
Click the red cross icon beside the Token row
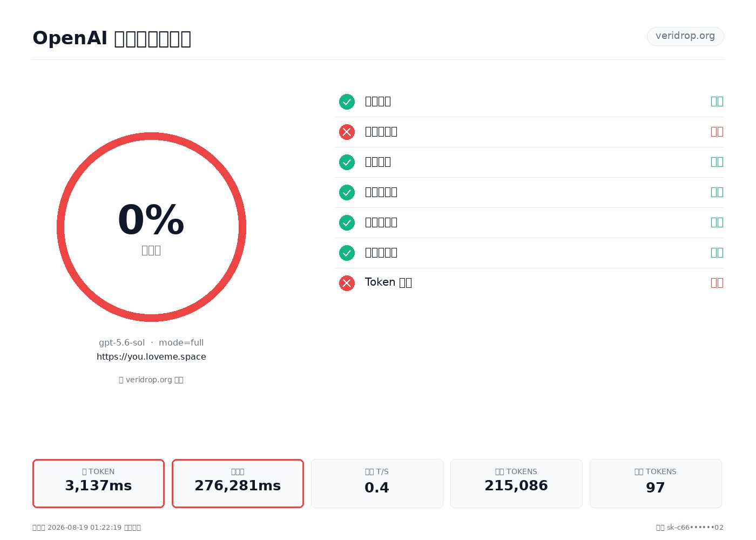coord(347,283)
